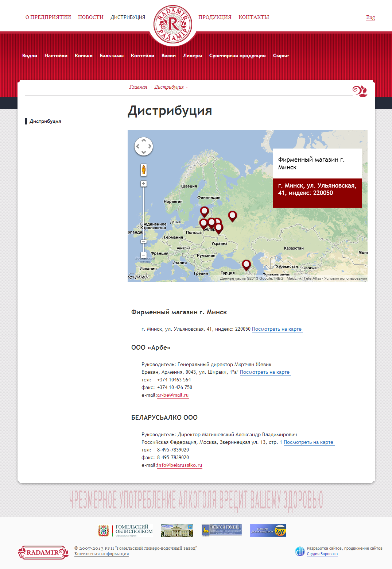Zoom out the map with the minus button
Image resolution: width=392 pixels, height=569 pixels.
[x=144, y=255]
